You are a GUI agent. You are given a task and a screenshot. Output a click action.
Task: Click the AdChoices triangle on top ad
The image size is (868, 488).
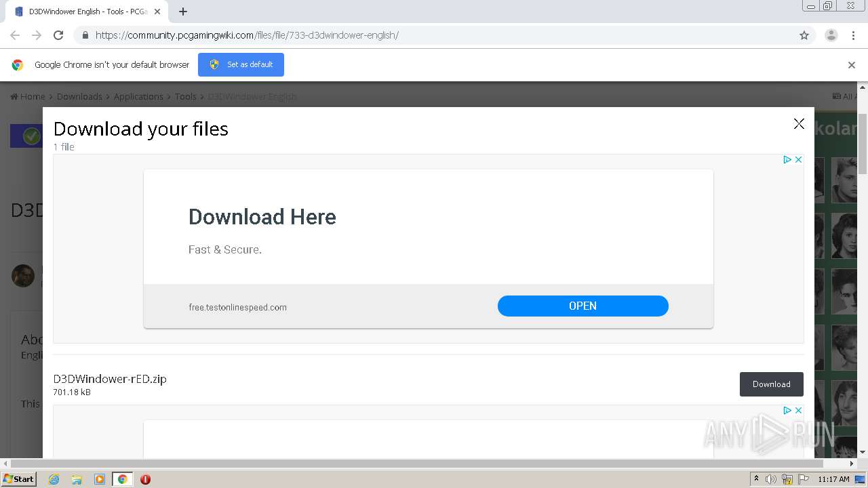click(787, 159)
